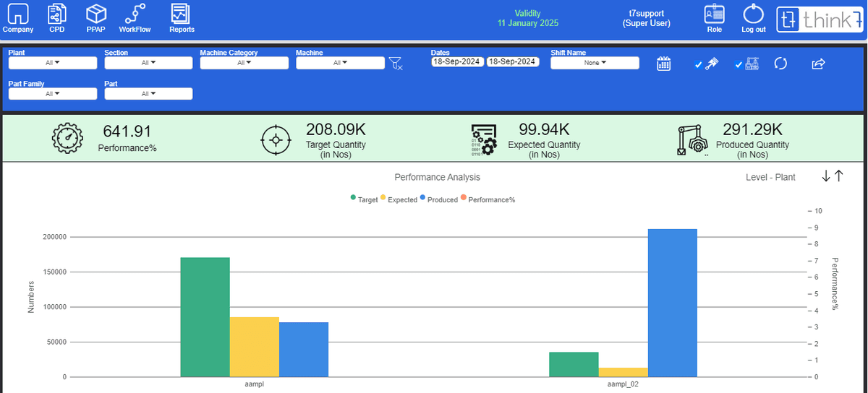Click the refresh circular arrows icon

(x=780, y=64)
